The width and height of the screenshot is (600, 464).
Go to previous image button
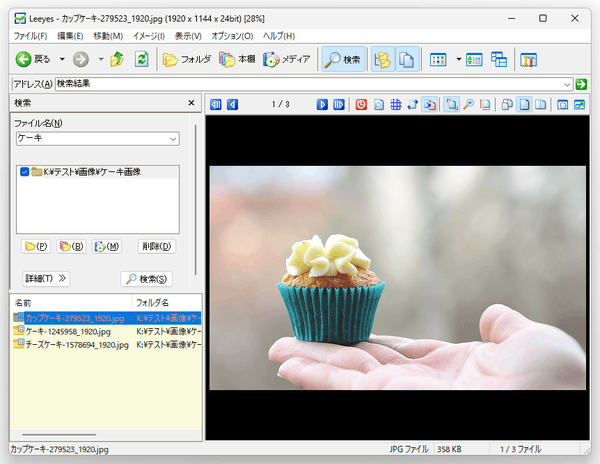(233, 104)
